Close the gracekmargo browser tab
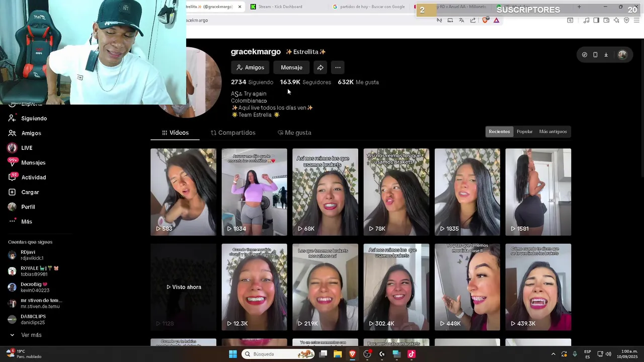The width and height of the screenshot is (644, 362). coord(240,7)
